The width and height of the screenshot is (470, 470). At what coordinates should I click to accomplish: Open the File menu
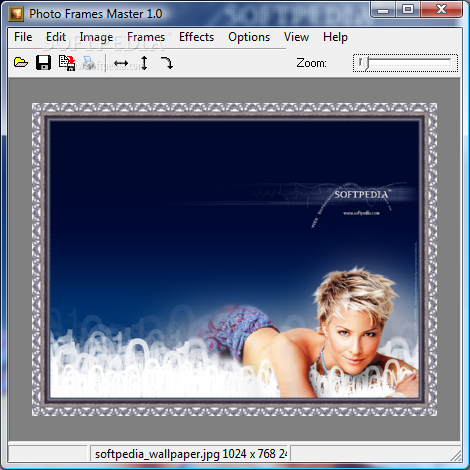point(23,37)
